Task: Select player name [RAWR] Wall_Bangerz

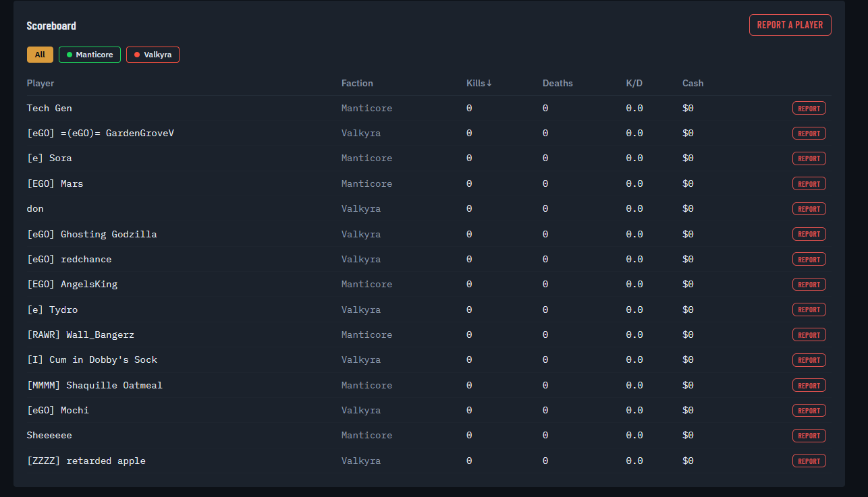Action: coord(80,334)
